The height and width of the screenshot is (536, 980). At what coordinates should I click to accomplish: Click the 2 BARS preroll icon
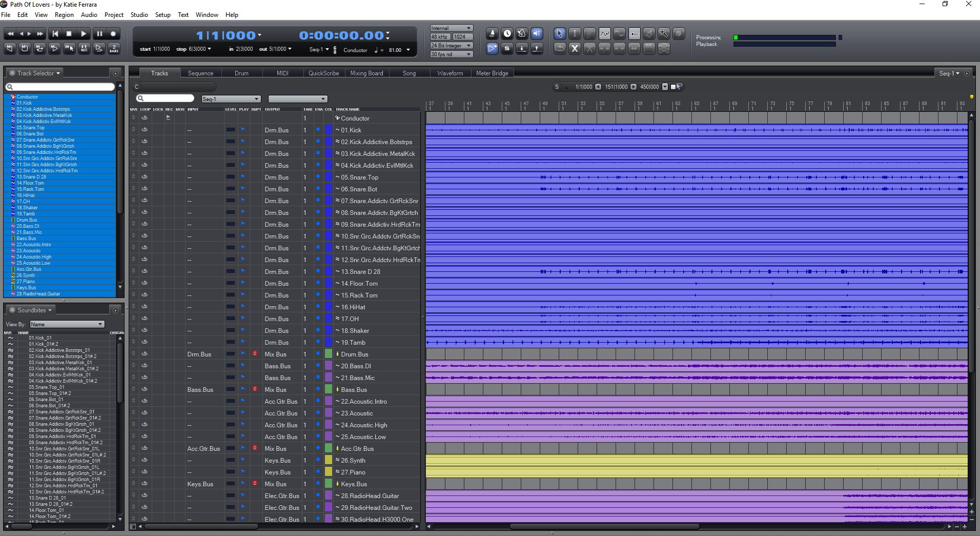pyautogui.click(x=114, y=48)
